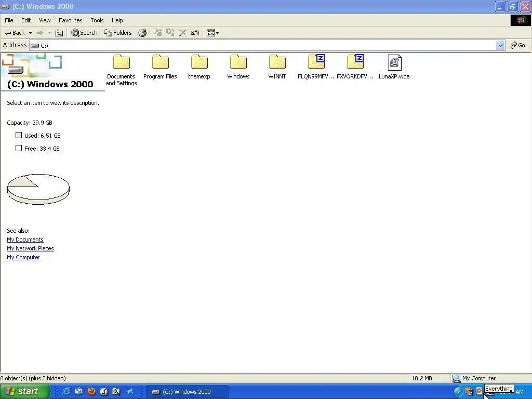Open the Views dropdown button
Screen dimensions: 532x399
212,33
